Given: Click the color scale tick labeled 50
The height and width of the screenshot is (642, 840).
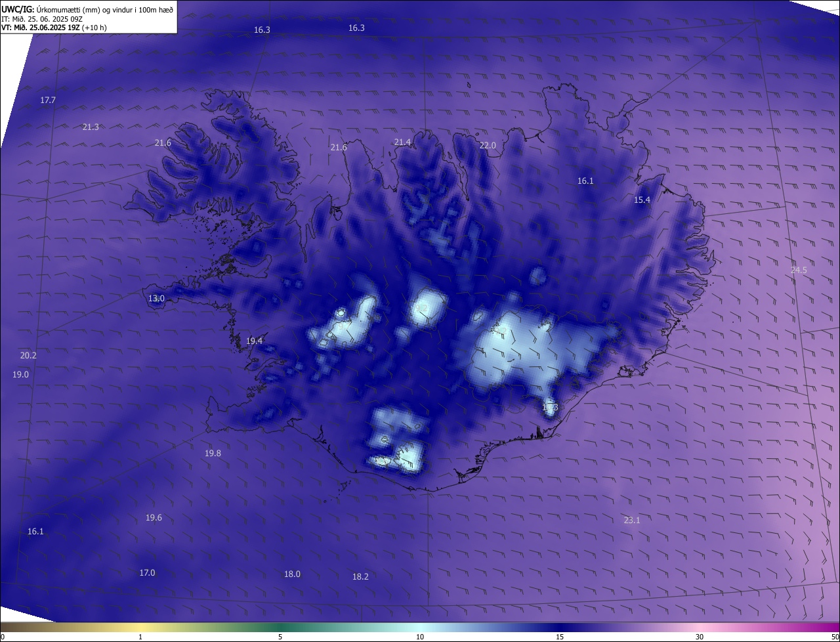Looking at the screenshot, I should point(835,637).
